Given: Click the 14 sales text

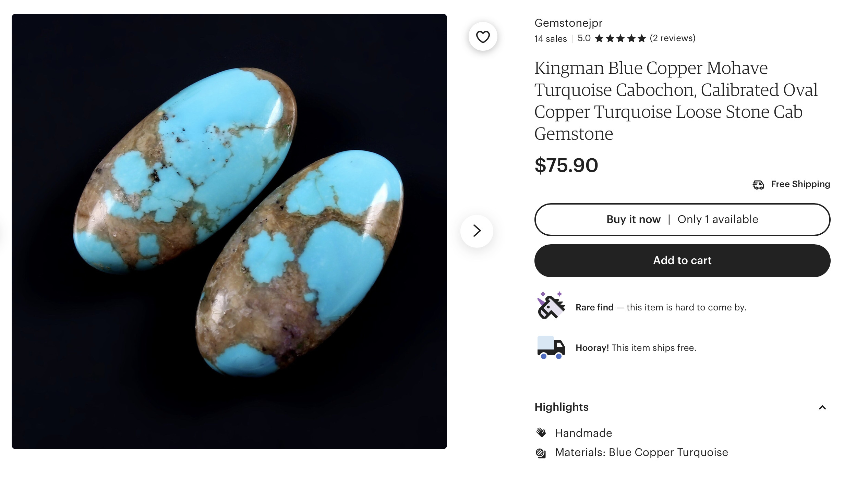Looking at the screenshot, I should [x=550, y=39].
